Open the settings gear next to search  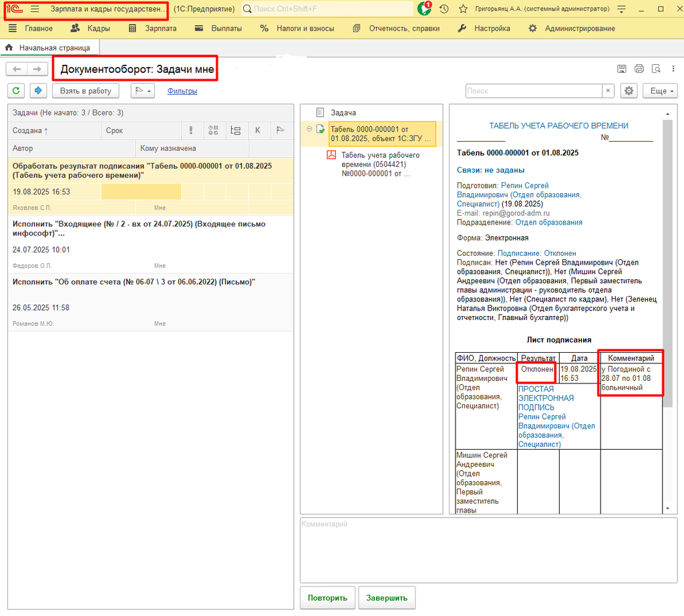628,91
